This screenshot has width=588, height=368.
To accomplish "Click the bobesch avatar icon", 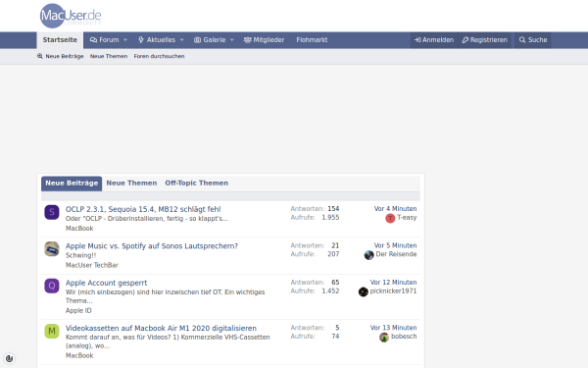I will [x=384, y=338].
